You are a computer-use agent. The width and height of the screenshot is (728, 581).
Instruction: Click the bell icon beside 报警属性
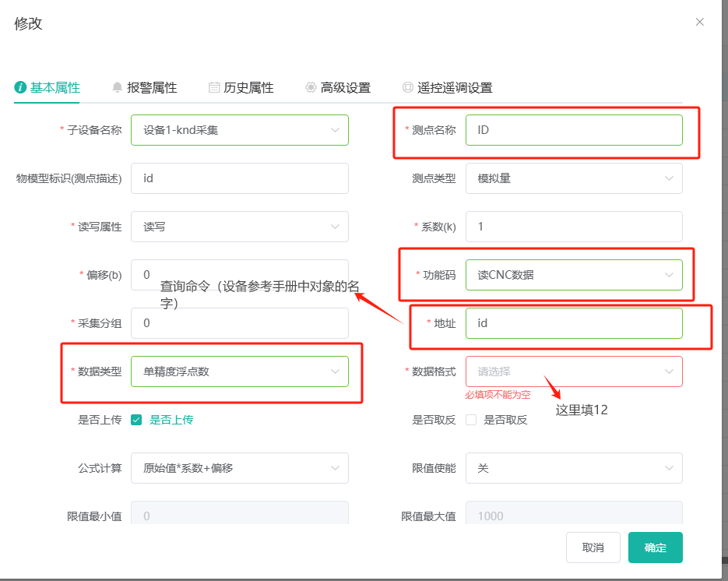pos(118,87)
